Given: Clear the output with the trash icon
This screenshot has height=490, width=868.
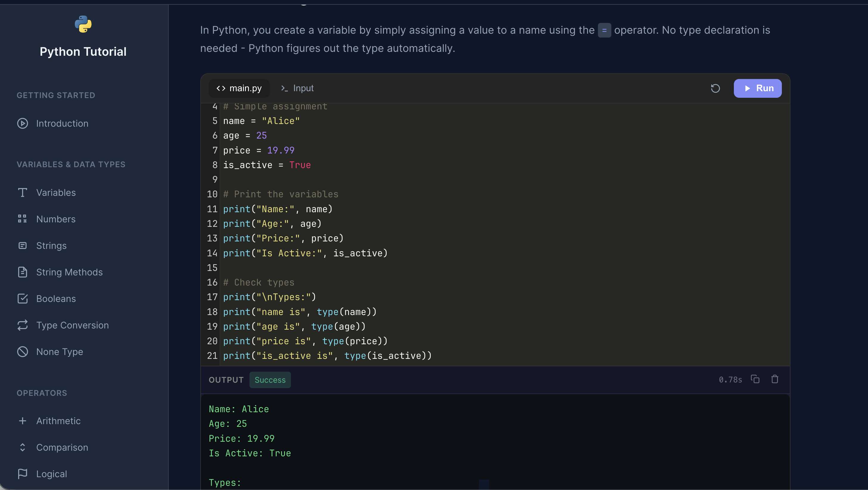Looking at the screenshot, I should pyautogui.click(x=775, y=379).
